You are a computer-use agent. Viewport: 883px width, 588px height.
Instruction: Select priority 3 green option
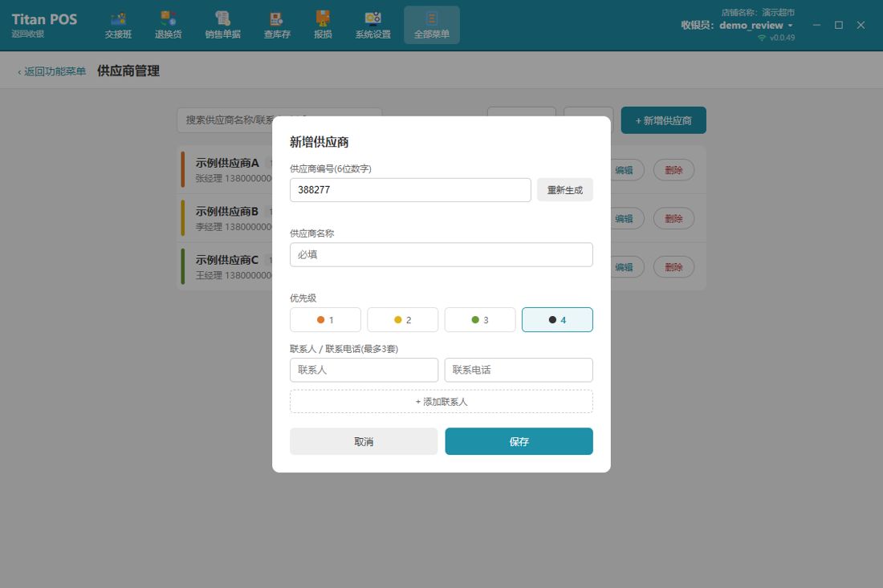[480, 319]
